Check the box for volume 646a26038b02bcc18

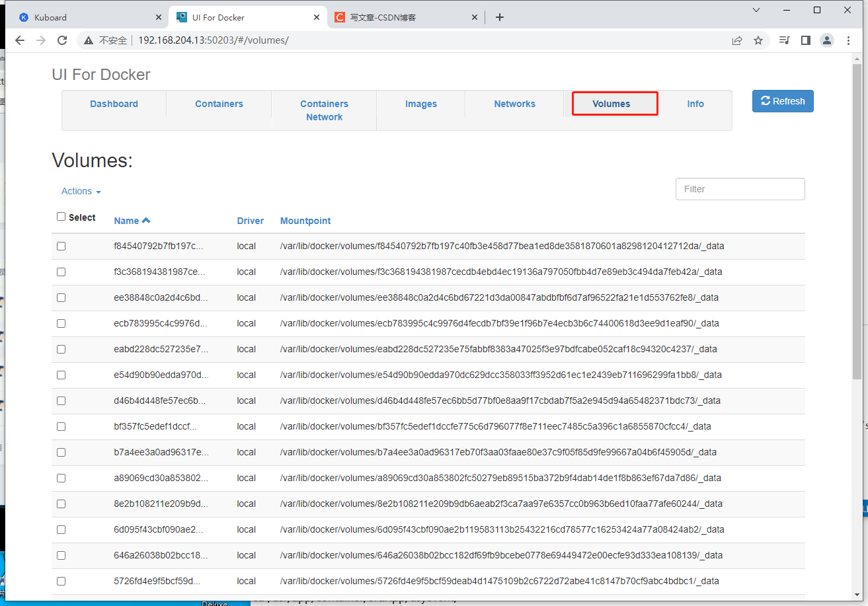(61, 555)
